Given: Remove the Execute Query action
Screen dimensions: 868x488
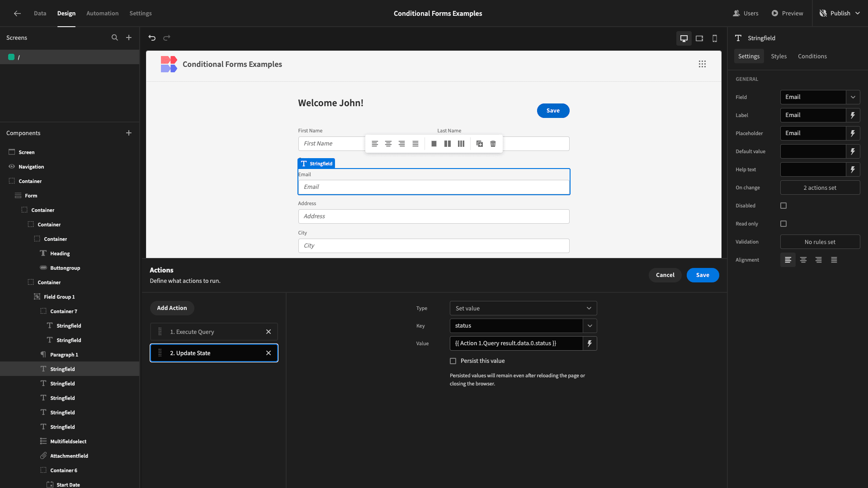Looking at the screenshot, I should [x=269, y=332].
